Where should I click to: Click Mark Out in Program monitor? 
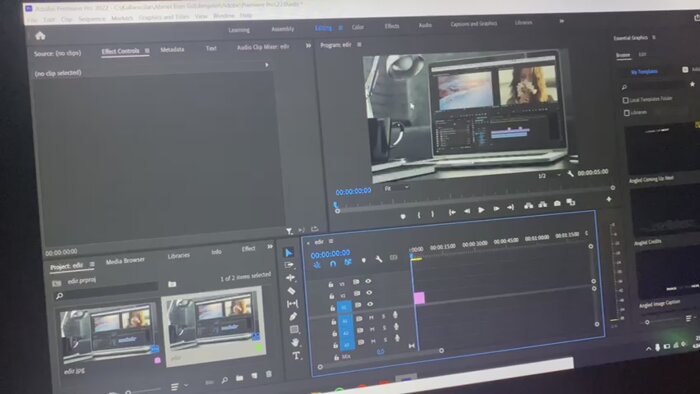[433, 214]
